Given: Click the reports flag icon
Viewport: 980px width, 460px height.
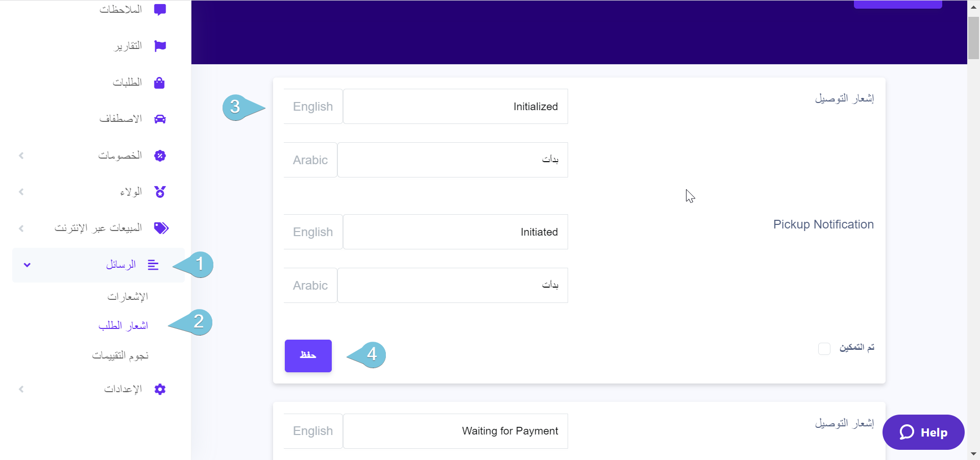Looking at the screenshot, I should 160,46.
